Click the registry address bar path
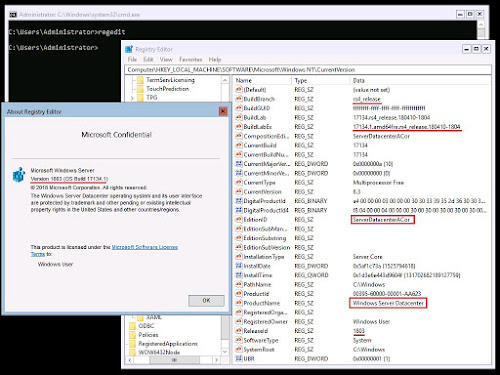 pyautogui.click(x=241, y=70)
